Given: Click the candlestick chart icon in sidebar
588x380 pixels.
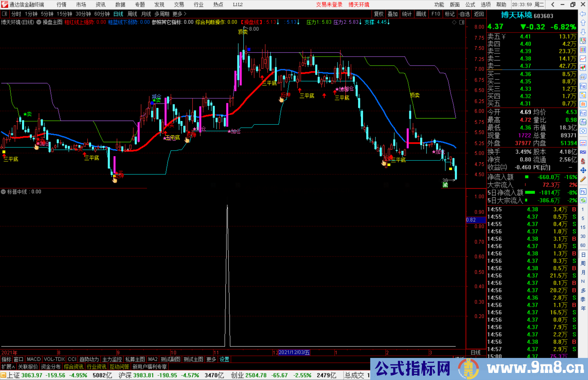Looking at the screenshot, I should (x=583, y=68).
